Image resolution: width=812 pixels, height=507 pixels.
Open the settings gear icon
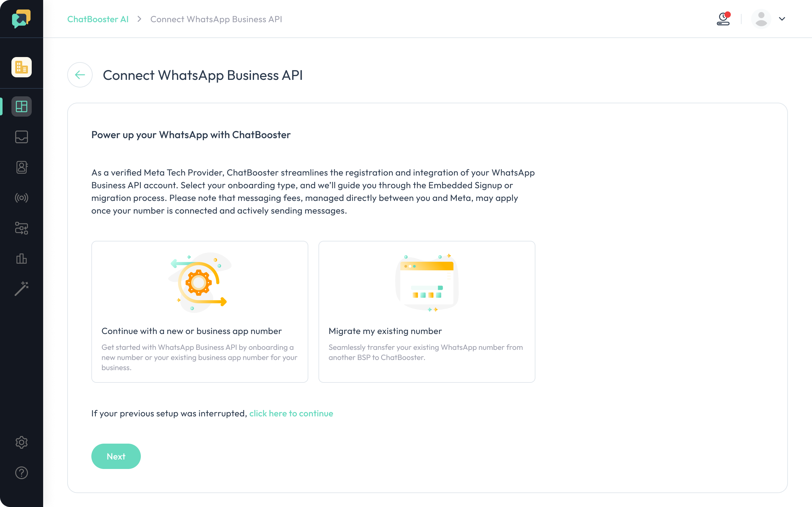click(x=22, y=442)
